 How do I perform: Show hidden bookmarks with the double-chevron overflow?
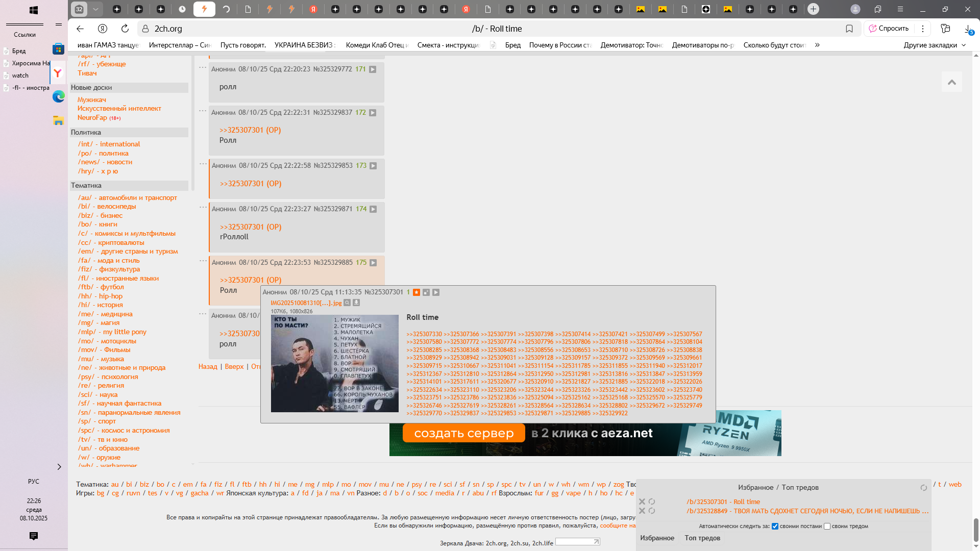(817, 45)
